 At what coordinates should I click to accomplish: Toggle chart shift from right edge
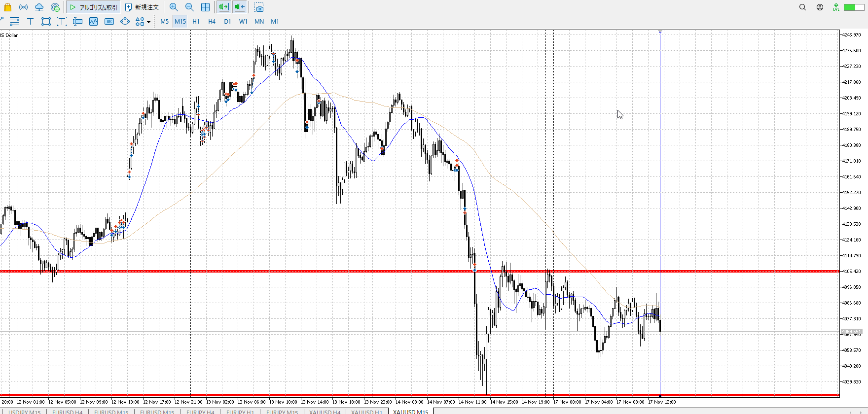[240, 7]
